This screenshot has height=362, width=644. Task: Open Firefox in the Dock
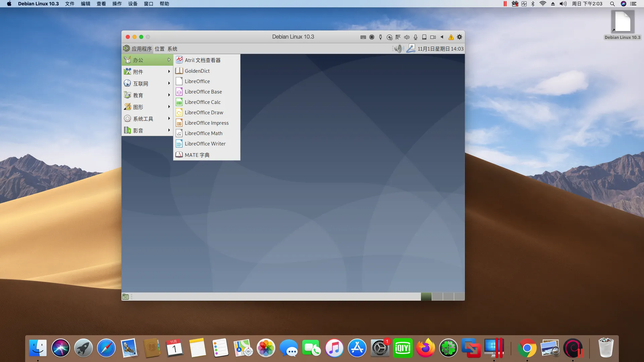[x=426, y=348]
